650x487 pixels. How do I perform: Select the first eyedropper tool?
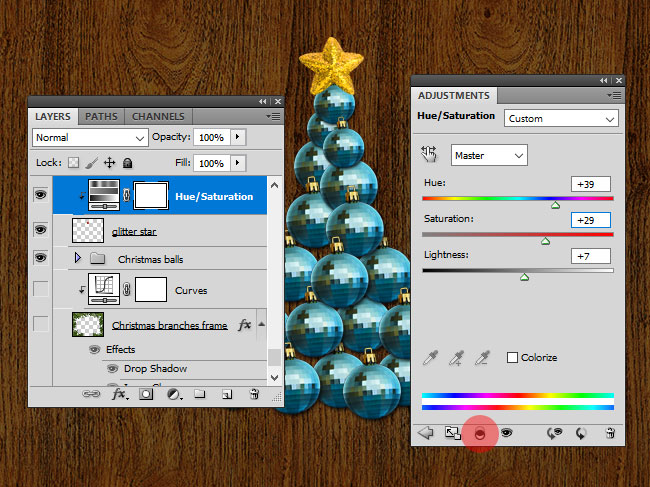(431, 358)
